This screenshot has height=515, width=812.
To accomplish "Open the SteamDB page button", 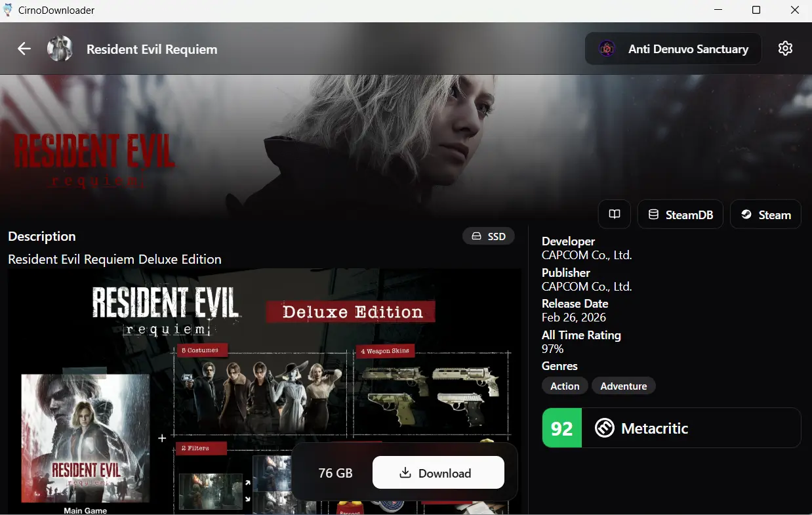I will click(x=680, y=215).
